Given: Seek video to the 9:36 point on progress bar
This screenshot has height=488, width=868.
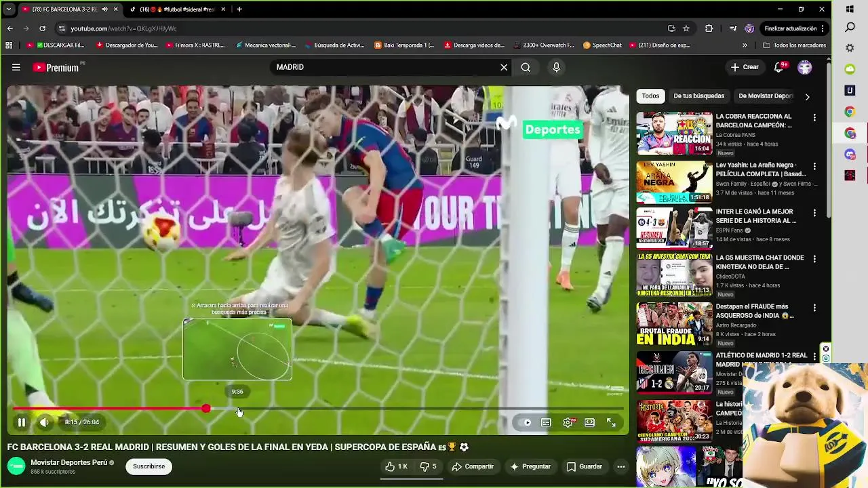Looking at the screenshot, I should [x=237, y=409].
